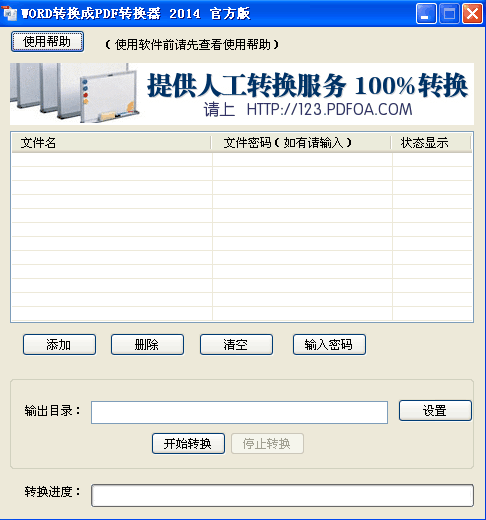Click the disabled 停止转换 button

[x=267, y=444]
